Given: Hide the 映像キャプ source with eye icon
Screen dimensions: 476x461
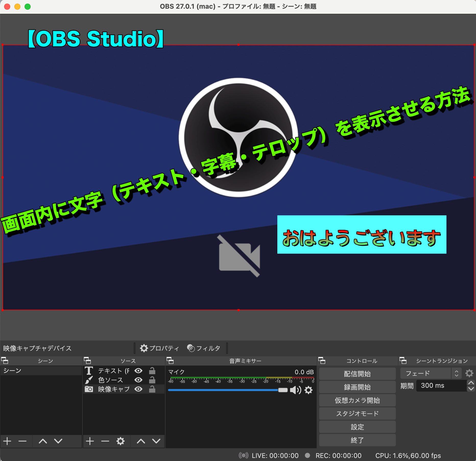Looking at the screenshot, I should pyautogui.click(x=138, y=389).
